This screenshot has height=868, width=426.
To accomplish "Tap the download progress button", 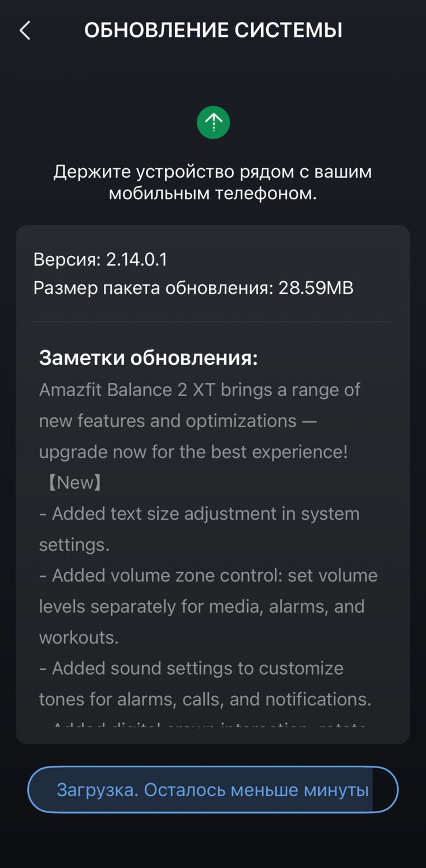I will [213, 789].
